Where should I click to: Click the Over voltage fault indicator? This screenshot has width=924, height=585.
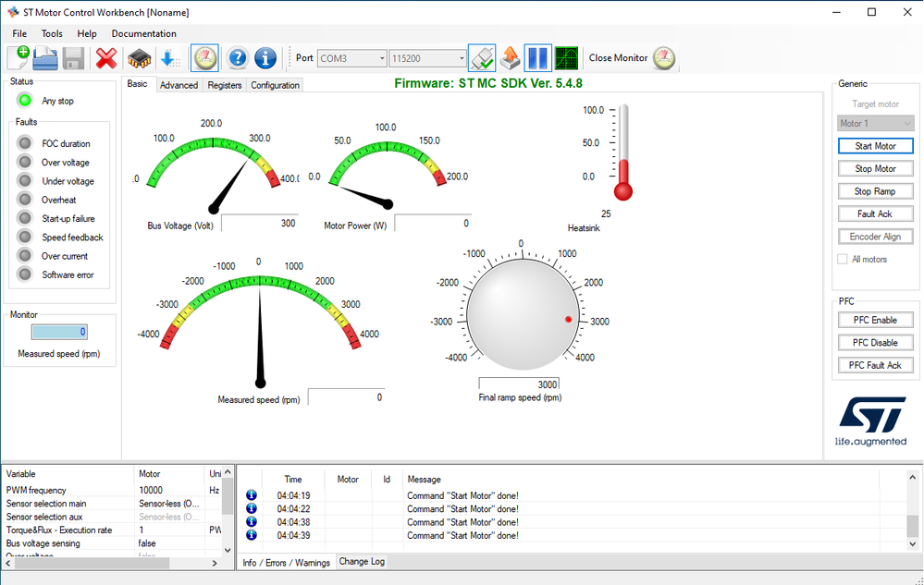pos(25,162)
